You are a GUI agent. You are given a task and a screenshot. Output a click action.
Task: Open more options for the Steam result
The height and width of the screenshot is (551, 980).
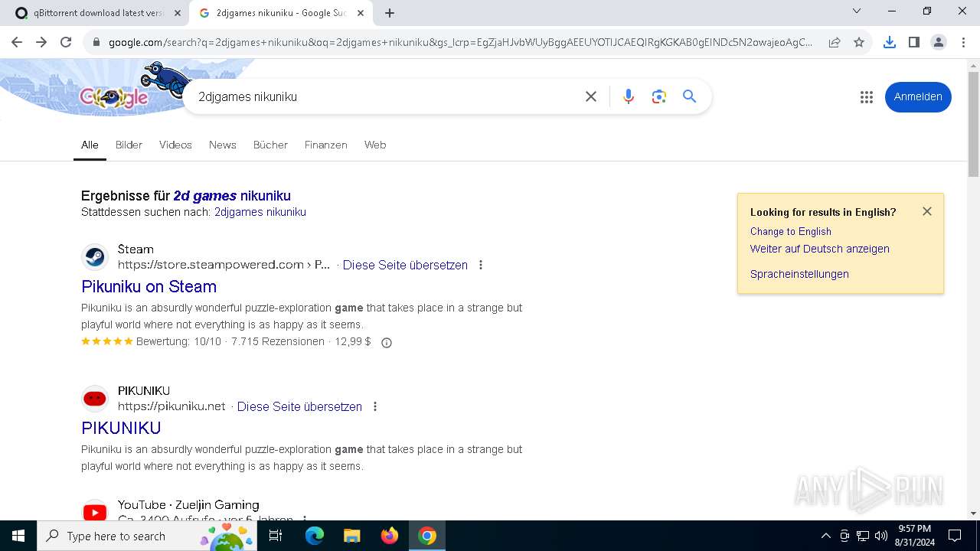[481, 265]
